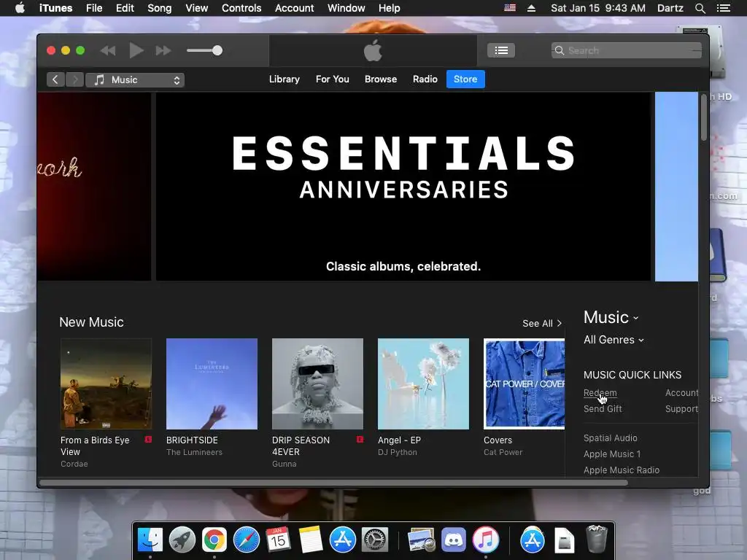Switch to the Library tab
This screenshot has height=560, width=747.
[x=285, y=79]
